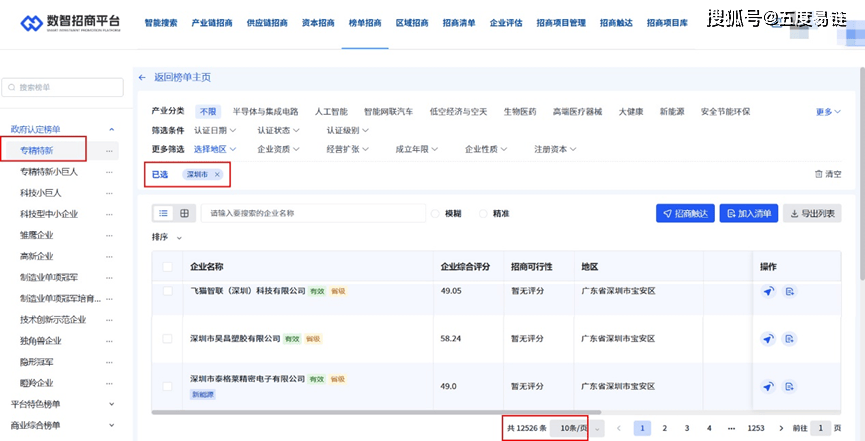Remove the 深圳市 filter tag

click(217, 174)
